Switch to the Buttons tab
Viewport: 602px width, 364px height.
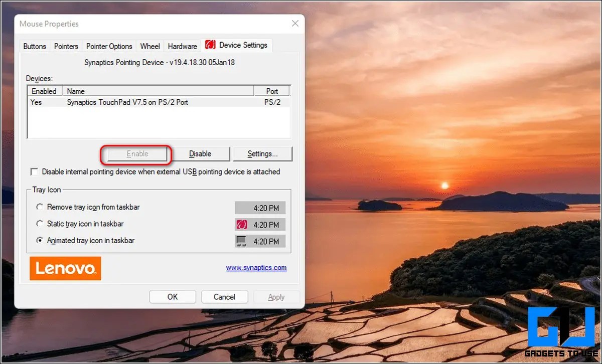coord(35,46)
